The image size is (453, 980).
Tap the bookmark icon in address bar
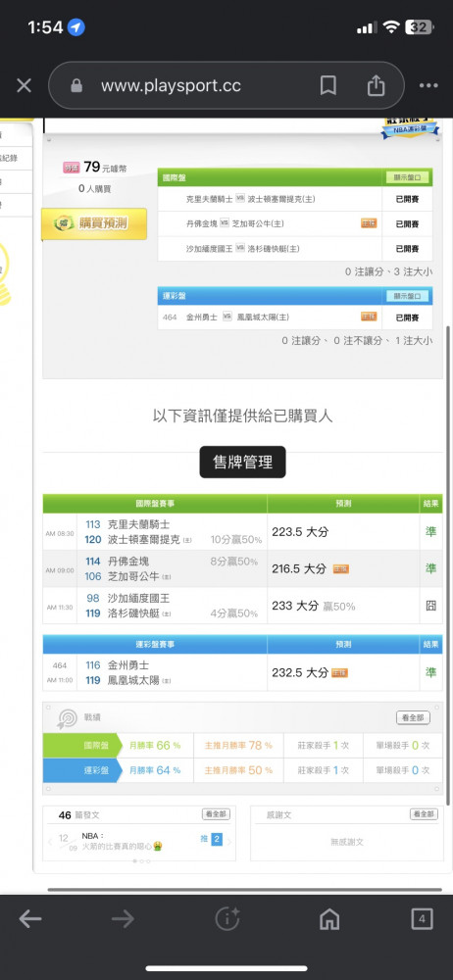click(327, 85)
